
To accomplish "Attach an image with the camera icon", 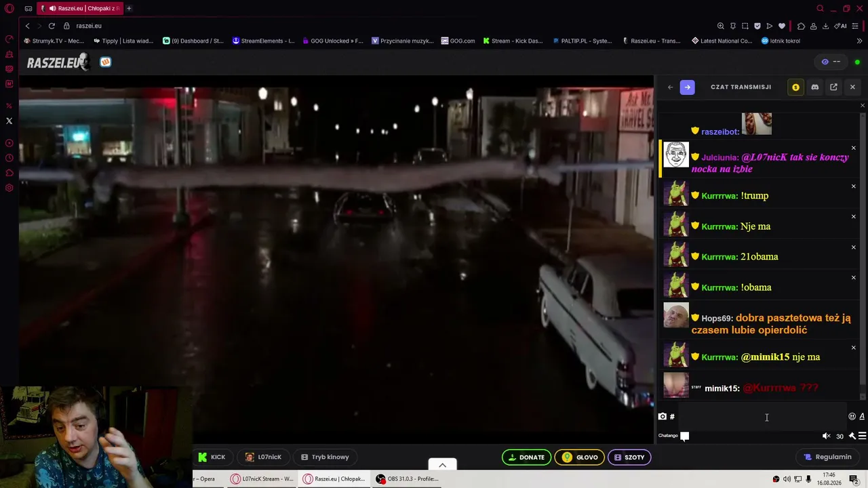I will [x=663, y=417].
